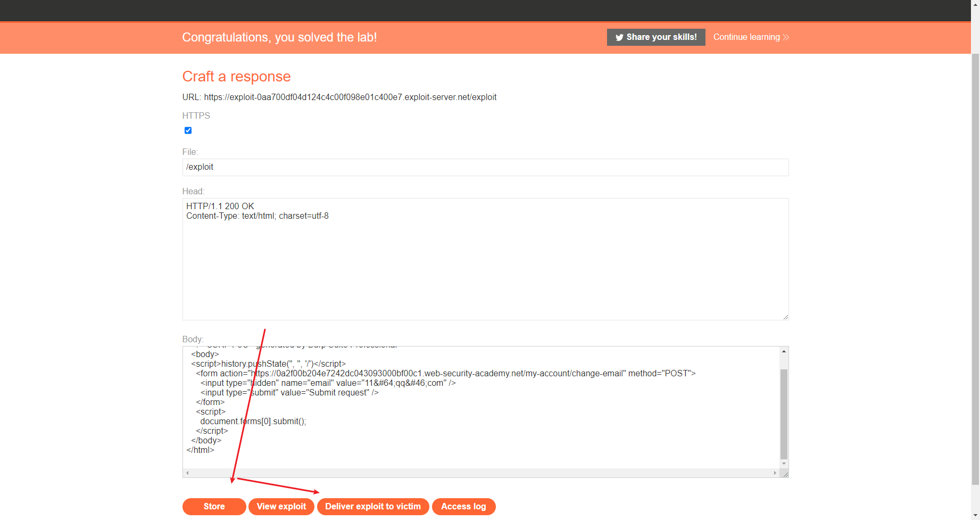
Task: Click the Body textarea vertical scrollbar thumb
Action: pos(784,414)
